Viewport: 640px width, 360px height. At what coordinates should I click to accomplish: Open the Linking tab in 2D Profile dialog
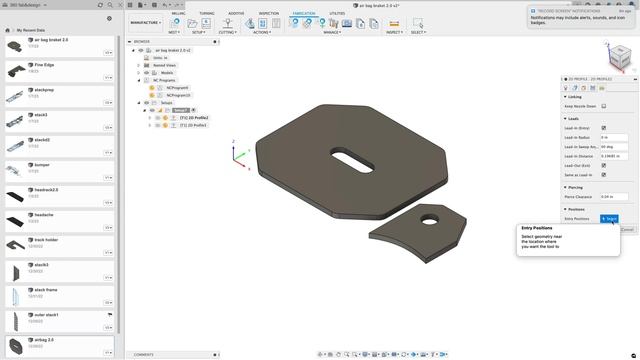click(x=602, y=88)
